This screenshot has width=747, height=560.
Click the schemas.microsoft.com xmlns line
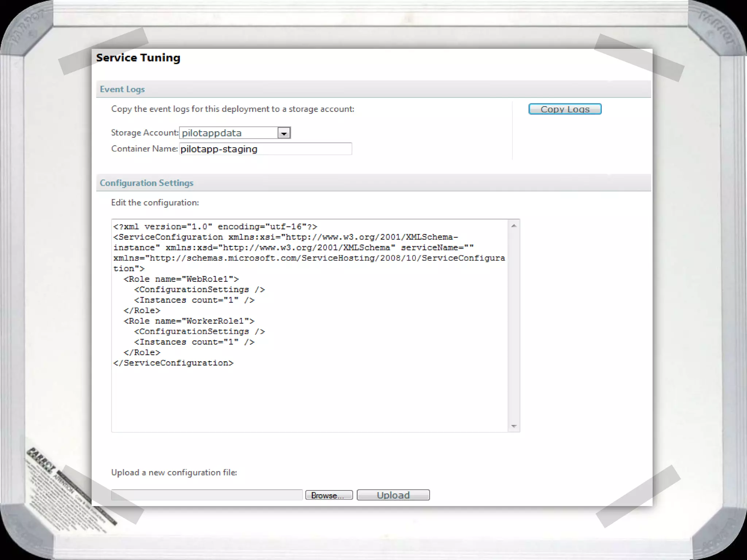tap(309, 258)
